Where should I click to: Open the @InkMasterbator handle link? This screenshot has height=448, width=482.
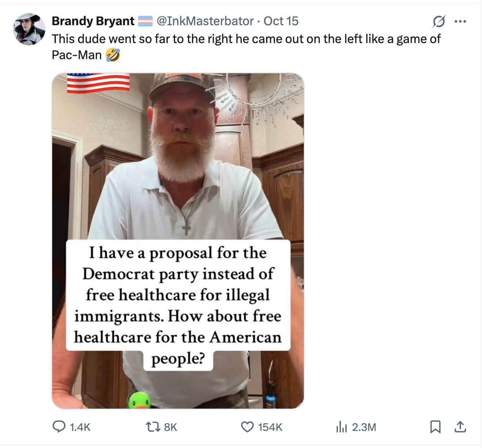tap(205, 21)
